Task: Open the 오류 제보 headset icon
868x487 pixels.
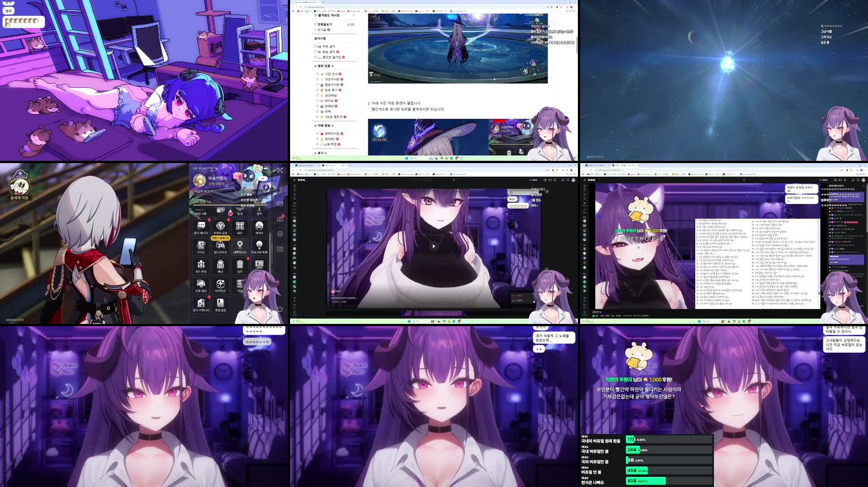Action: tap(201, 286)
